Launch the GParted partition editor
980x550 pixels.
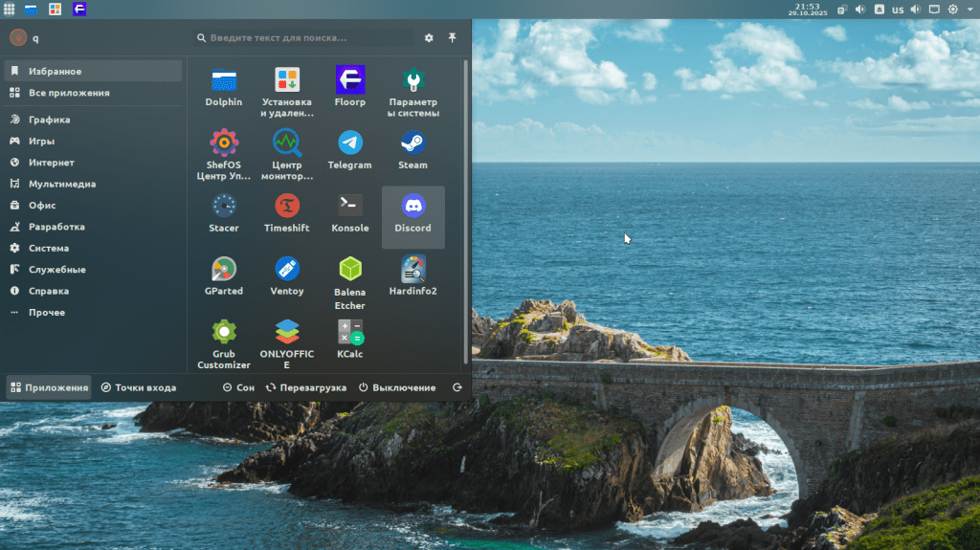pos(224,277)
